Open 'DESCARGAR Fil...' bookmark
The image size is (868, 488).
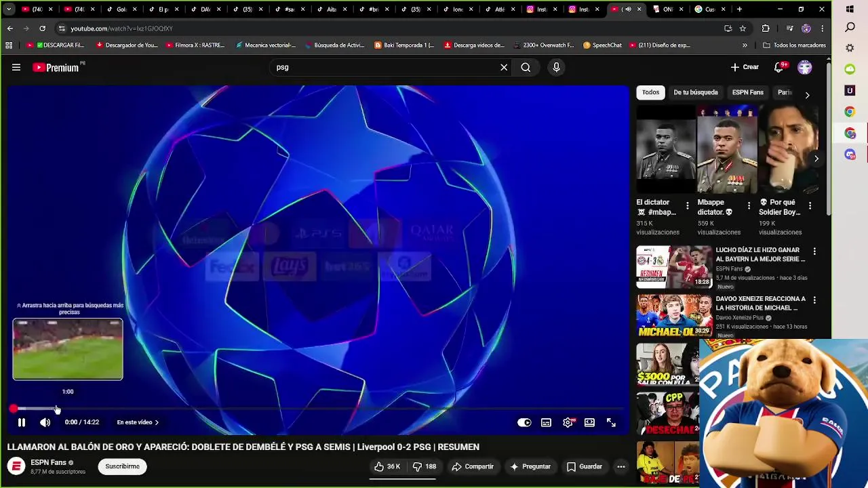click(56, 45)
